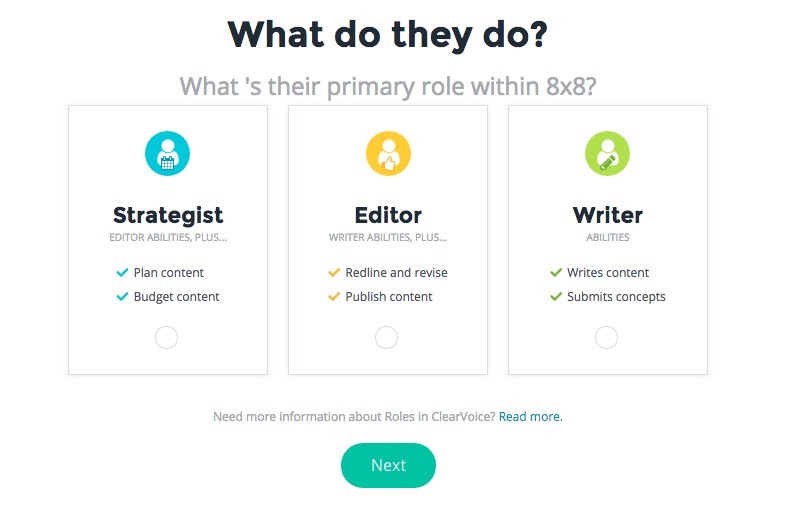Click the Writer card heading
This screenshot has height=517, width=795.
(x=607, y=215)
